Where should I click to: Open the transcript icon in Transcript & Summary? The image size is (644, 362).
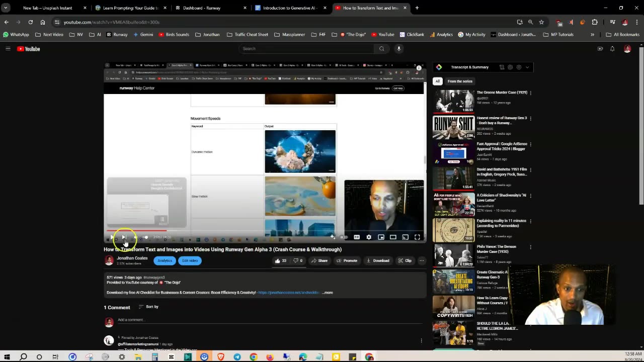502,67
